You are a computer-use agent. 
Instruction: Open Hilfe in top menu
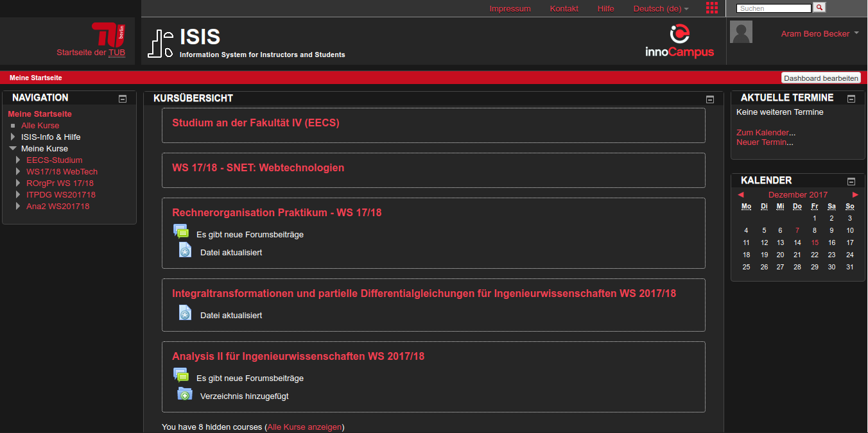tap(605, 8)
